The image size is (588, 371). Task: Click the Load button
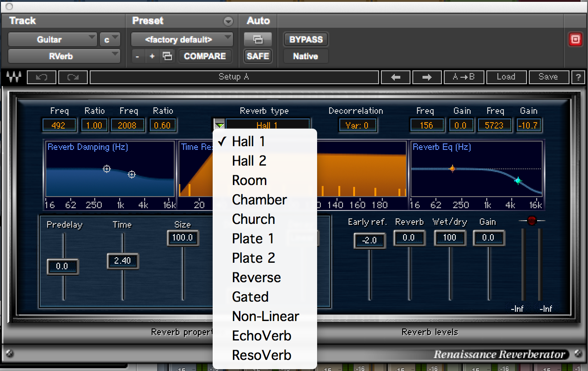pyautogui.click(x=506, y=77)
